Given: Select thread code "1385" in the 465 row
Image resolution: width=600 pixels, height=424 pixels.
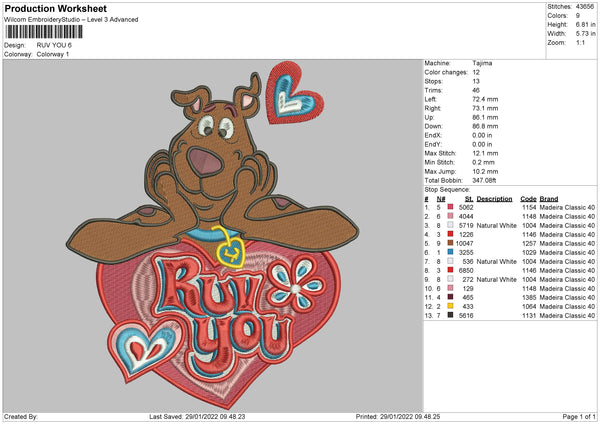Looking at the screenshot, I should pyautogui.click(x=529, y=297).
